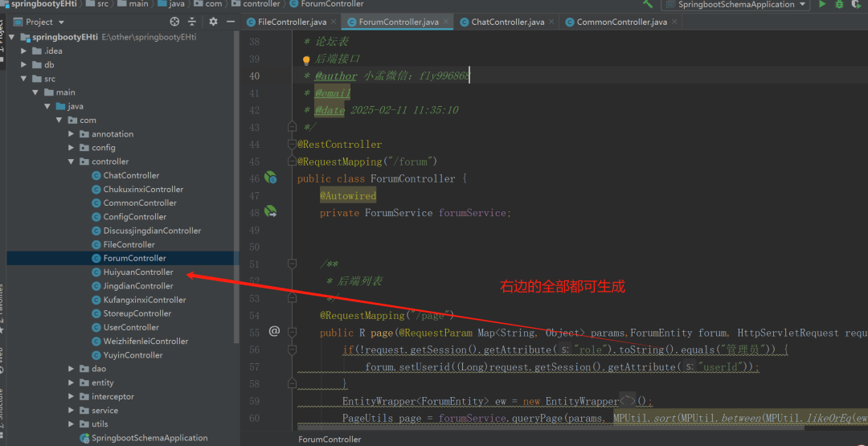The height and width of the screenshot is (446, 868).
Task: Close the CommonController.java tab
Action: (674, 23)
